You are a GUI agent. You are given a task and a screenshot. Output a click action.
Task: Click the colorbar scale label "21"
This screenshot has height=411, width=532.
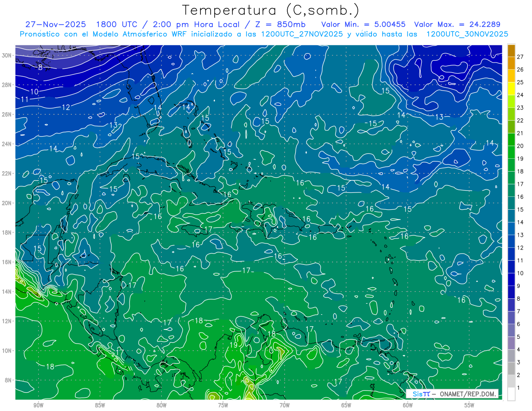tap(520, 133)
